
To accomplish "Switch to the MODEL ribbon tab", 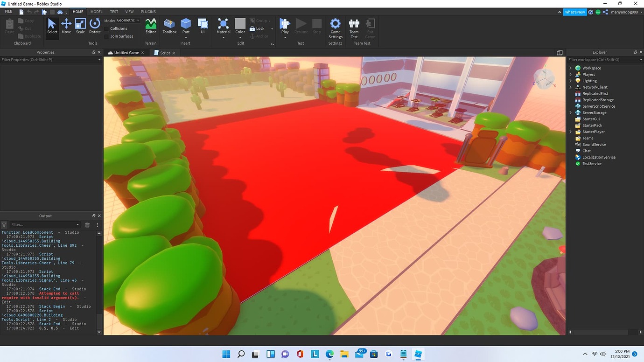I will [x=97, y=12].
